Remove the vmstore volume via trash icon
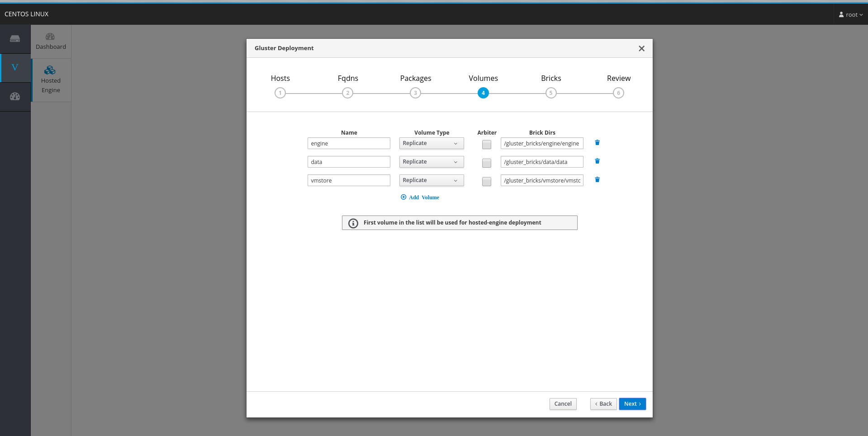Viewport: 868px width, 436px height. click(597, 180)
